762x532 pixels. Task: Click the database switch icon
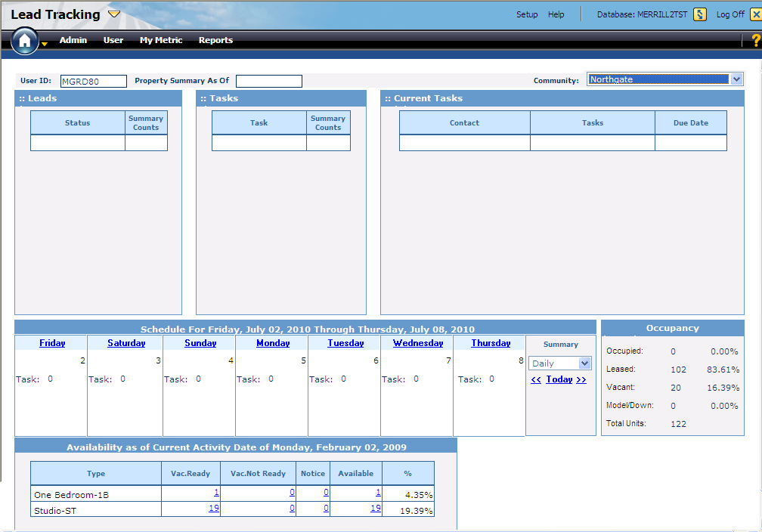click(x=700, y=14)
